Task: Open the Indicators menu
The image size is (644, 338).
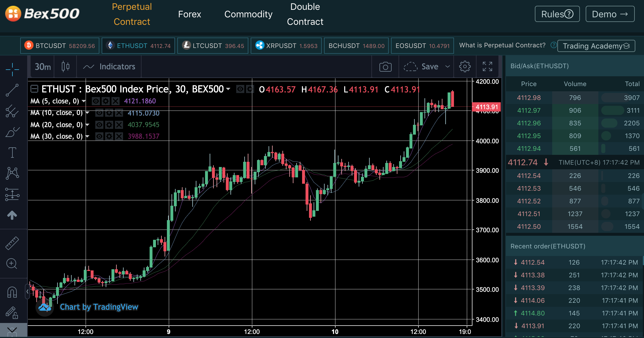Action: pos(109,66)
